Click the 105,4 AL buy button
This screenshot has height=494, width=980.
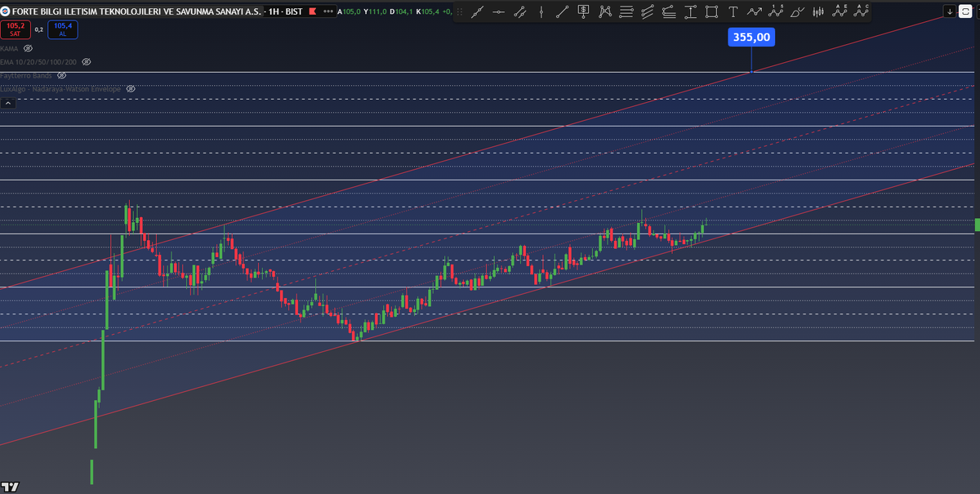[x=63, y=29]
